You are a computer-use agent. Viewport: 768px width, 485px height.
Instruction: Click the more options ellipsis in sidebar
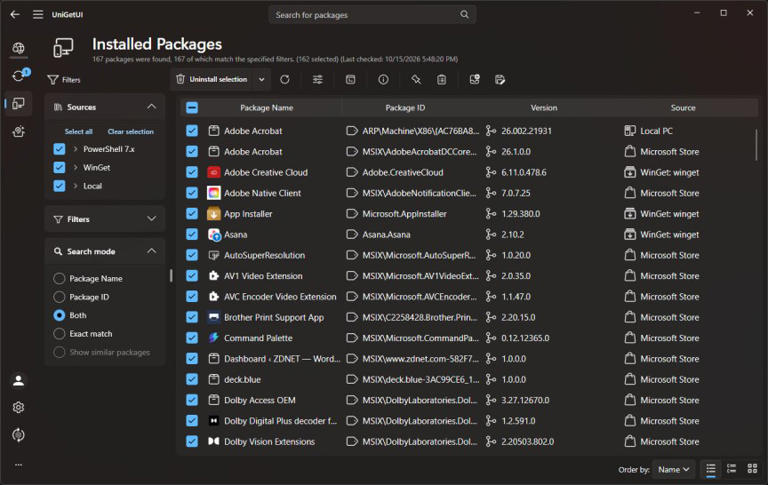[x=19, y=465]
